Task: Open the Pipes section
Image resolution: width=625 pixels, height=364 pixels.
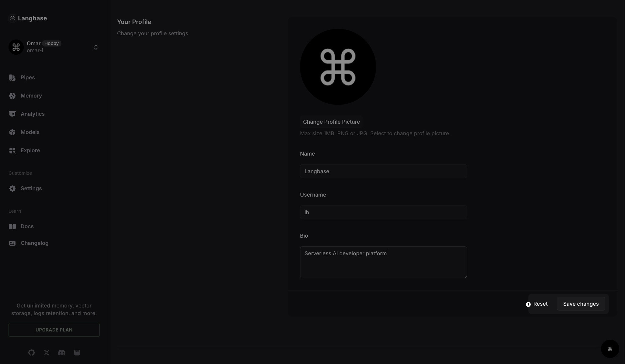Action: coord(27,77)
